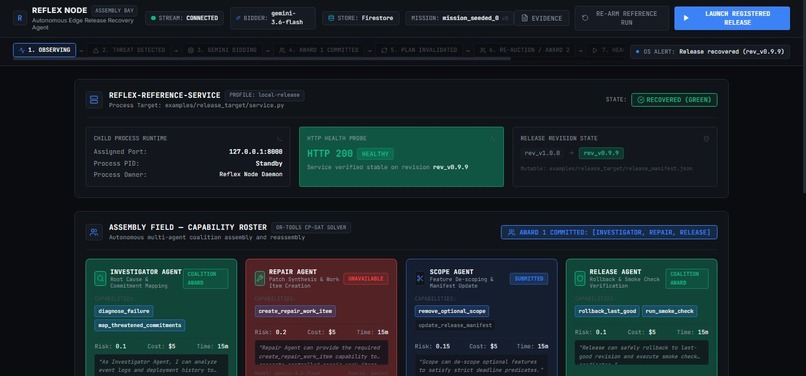Click the gear icon in Release Revision State
The height and width of the screenshot is (376, 806).
point(706,139)
